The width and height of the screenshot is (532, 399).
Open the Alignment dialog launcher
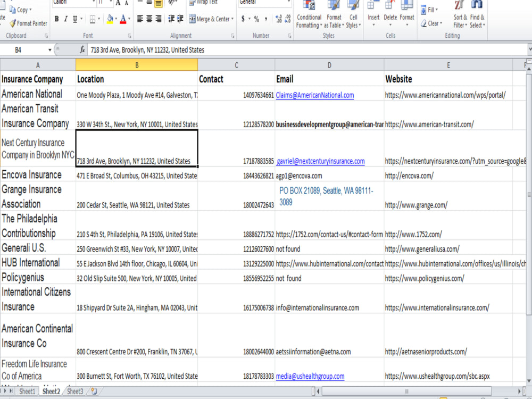(x=233, y=36)
